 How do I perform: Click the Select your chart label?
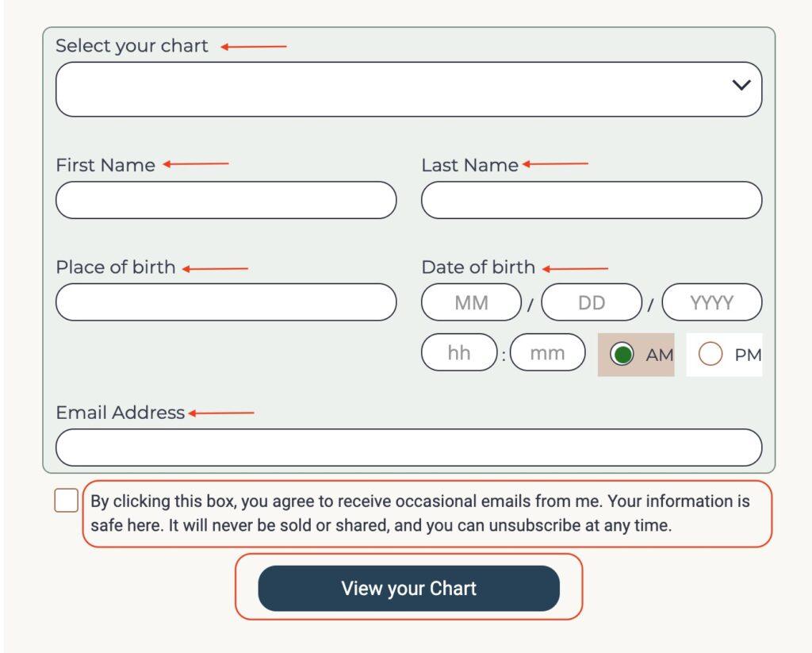tap(132, 46)
